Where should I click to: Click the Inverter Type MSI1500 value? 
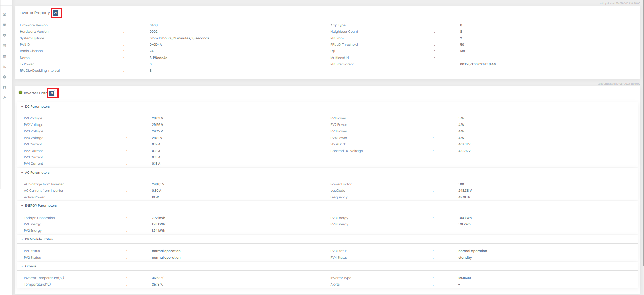point(464,278)
